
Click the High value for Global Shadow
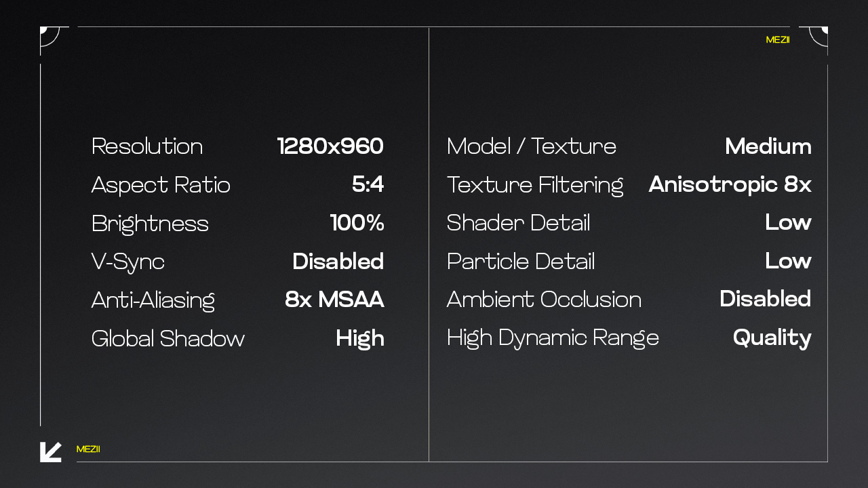coord(359,339)
